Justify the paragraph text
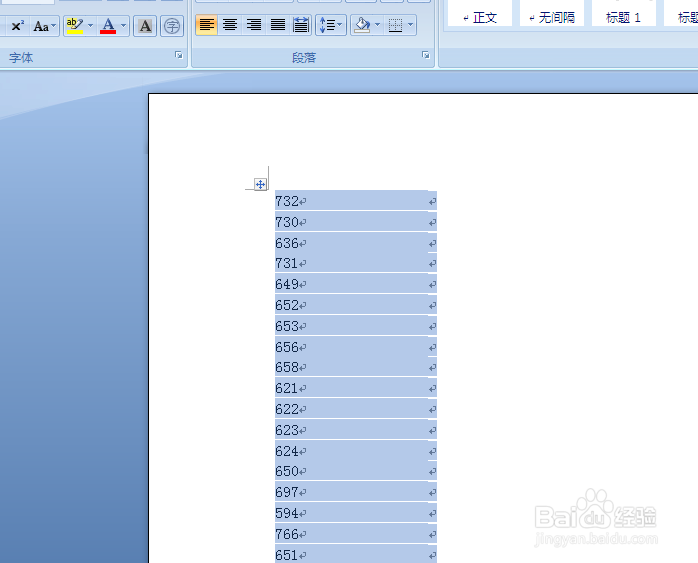698x563 pixels. 278,25
